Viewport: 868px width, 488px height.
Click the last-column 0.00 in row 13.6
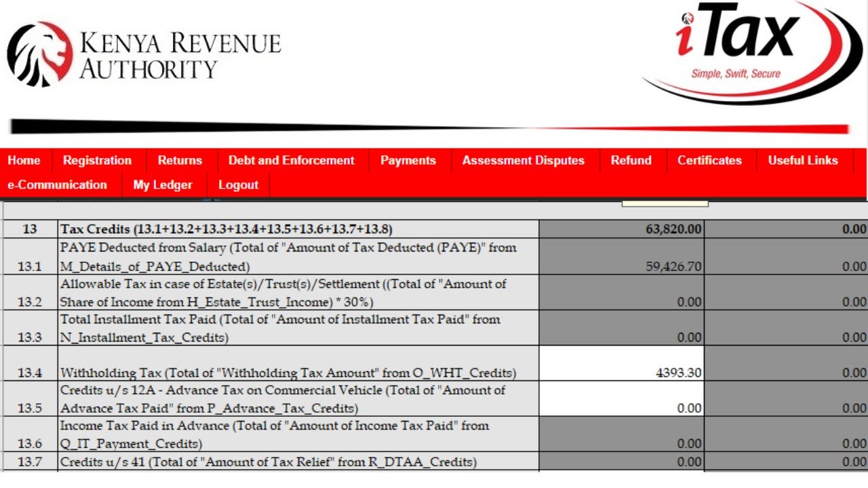click(x=854, y=444)
